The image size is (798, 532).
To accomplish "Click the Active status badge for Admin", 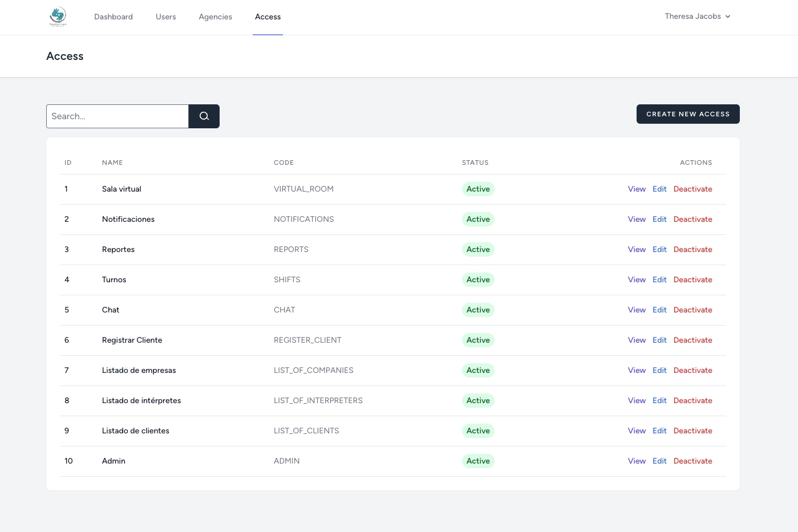I will pos(478,461).
